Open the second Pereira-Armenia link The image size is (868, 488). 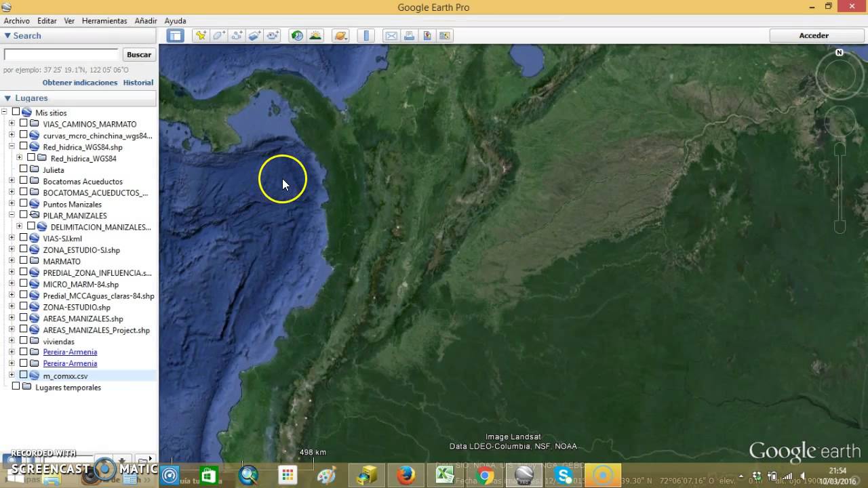click(x=70, y=363)
